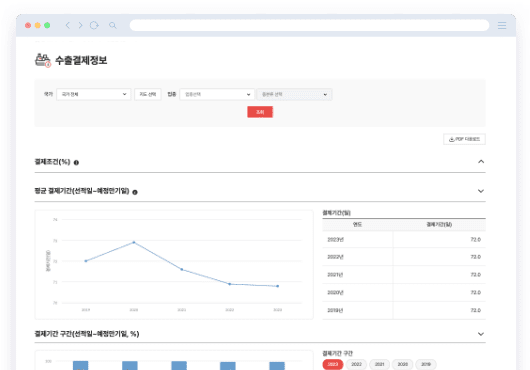
Task: Select the 2023 year pill
Action: point(333,364)
